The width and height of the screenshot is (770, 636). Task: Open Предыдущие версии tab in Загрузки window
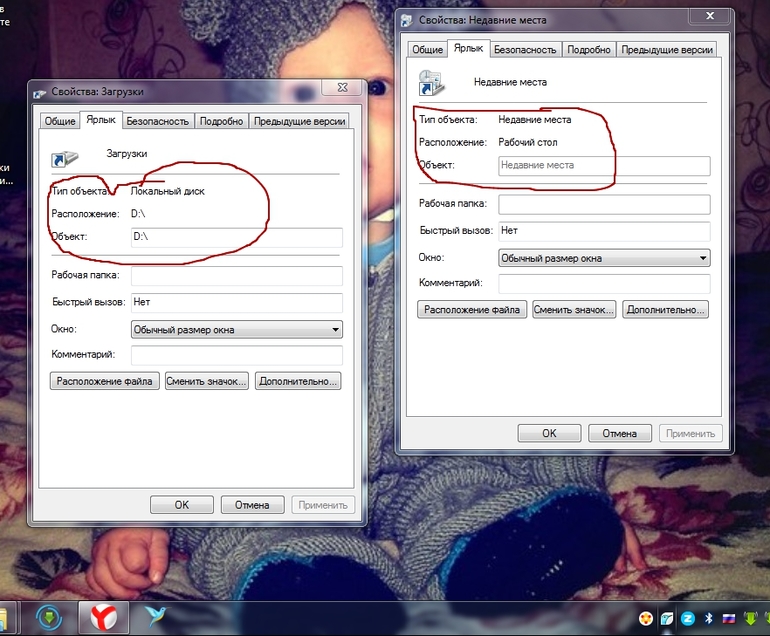[299, 121]
